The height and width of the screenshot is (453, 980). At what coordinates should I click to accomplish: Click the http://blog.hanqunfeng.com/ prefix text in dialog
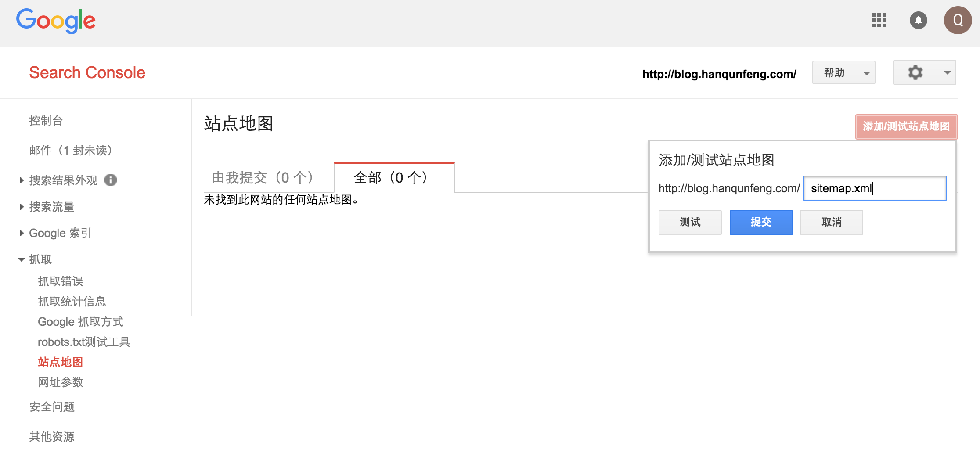729,188
